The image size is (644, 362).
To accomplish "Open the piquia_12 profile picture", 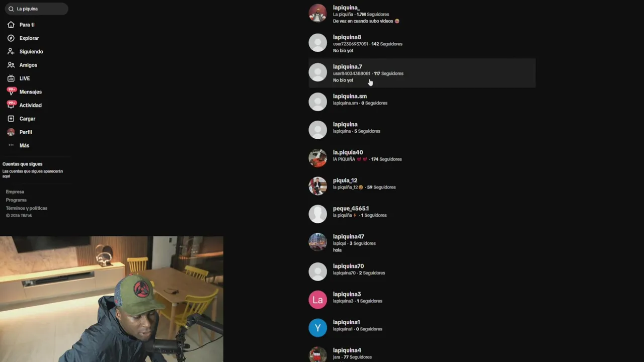I will tap(317, 186).
